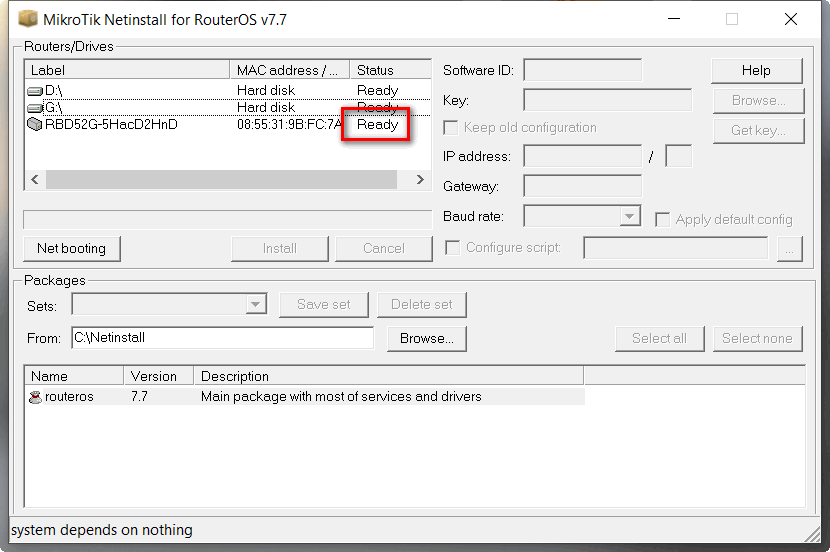Click Hard disk text in G:\ row
Image resolution: width=830 pixels, height=552 pixels.
coord(266,107)
